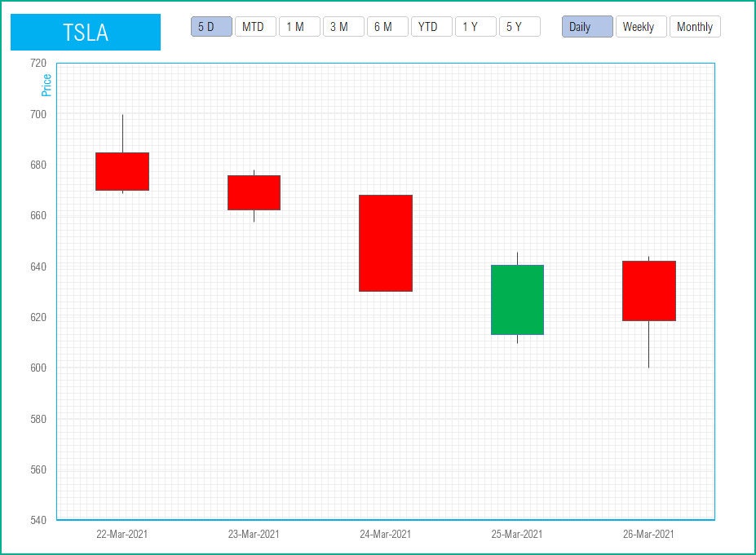Image resolution: width=756 pixels, height=555 pixels.
Task: Click the tall red candle on 24-Mar-2021
Action: click(385, 242)
